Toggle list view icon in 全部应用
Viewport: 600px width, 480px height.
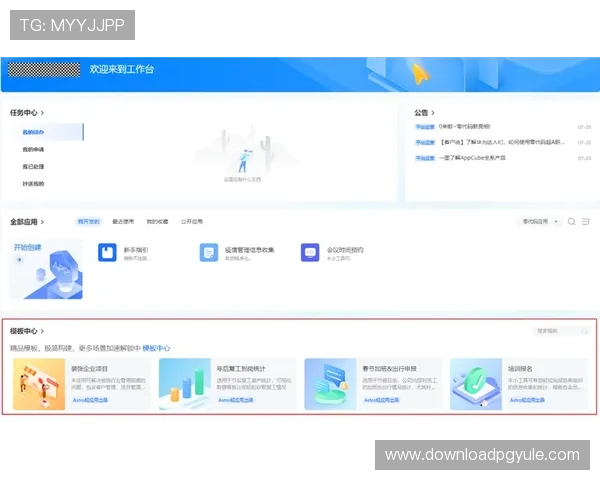tap(585, 222)
